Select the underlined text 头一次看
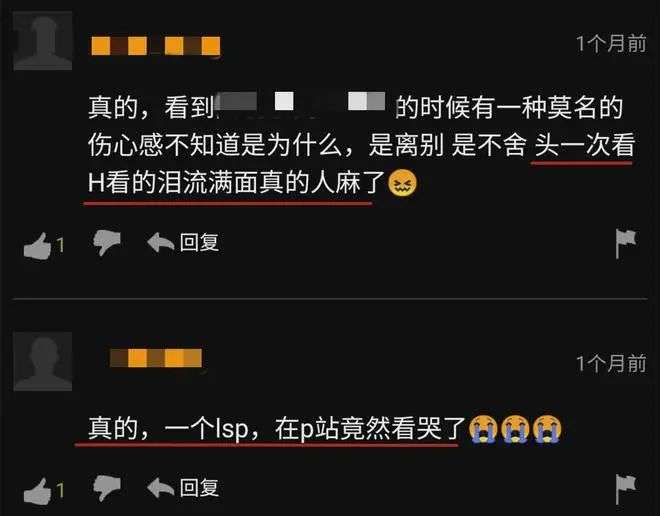The height and width of the screenshot is (516, 660). pos(584,145)
